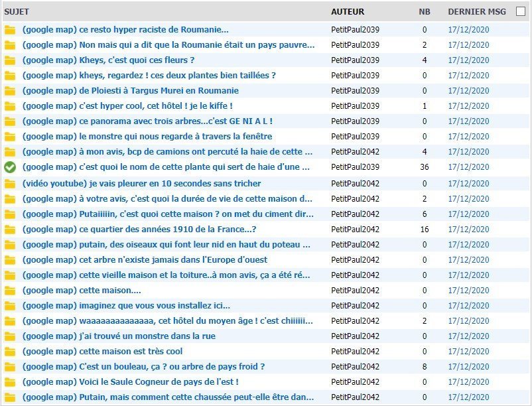Screen dimensions: 532x406
Task: Open topic 'imaginez que vous vous installez ici'
Action: 126,306
